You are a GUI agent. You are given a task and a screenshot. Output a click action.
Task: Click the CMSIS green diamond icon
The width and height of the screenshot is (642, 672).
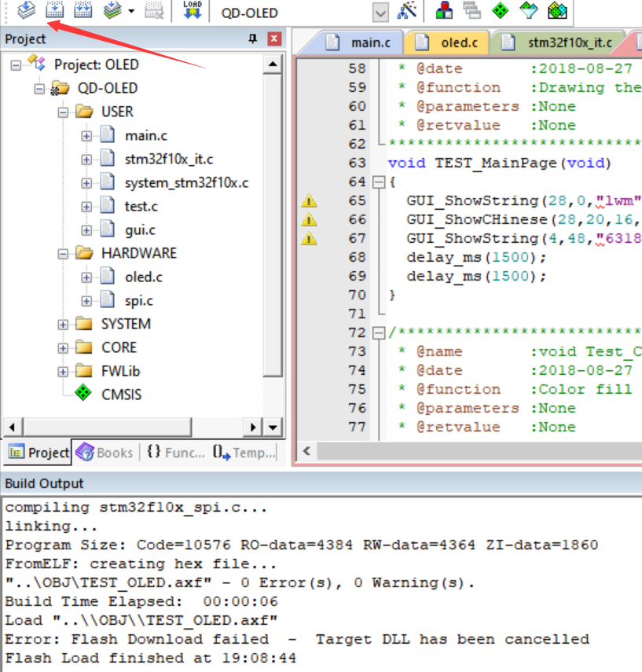pos(83,392)
